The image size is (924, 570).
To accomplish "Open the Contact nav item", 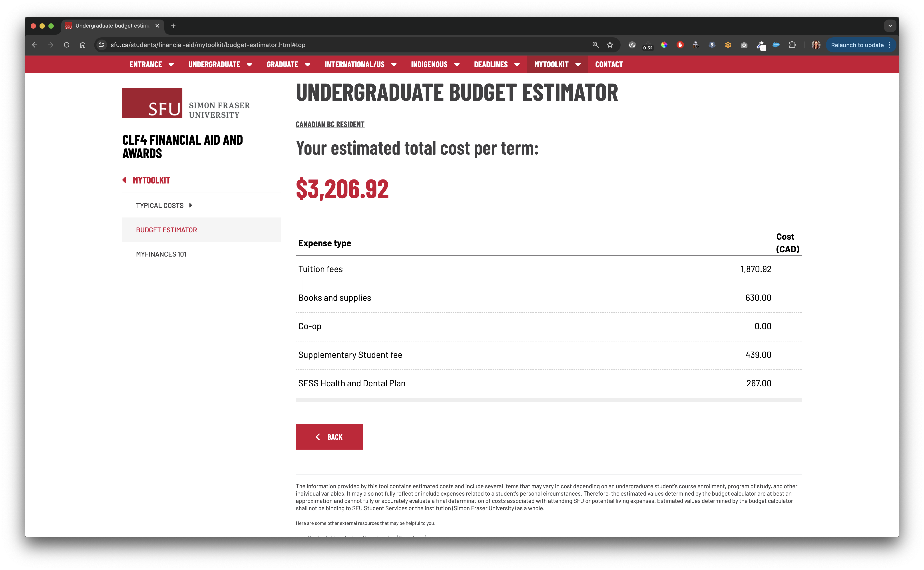I will pos(609,64).
